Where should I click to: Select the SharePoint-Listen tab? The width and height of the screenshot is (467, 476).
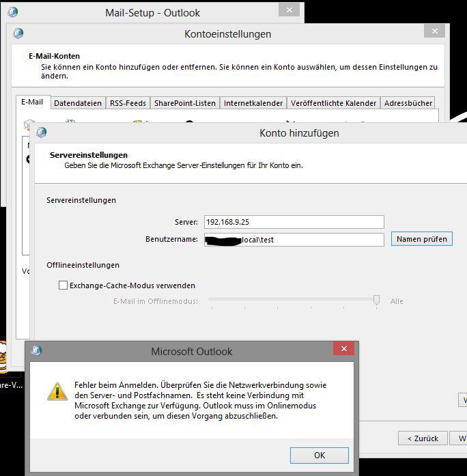point(185,103)
